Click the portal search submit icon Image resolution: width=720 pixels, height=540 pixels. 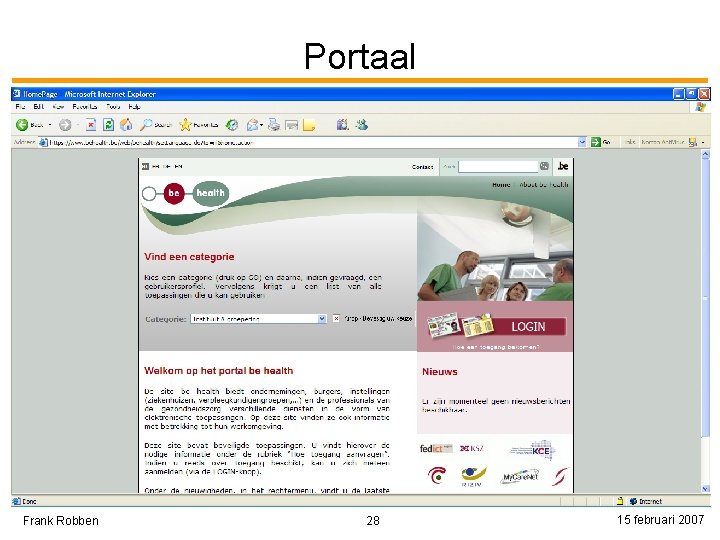[544, 166]
